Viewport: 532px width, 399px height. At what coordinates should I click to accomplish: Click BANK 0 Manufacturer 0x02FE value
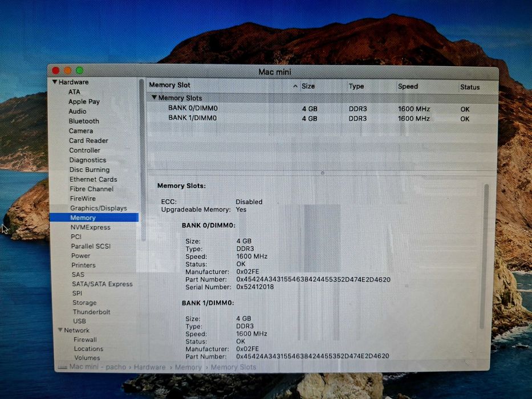[247, 272]
